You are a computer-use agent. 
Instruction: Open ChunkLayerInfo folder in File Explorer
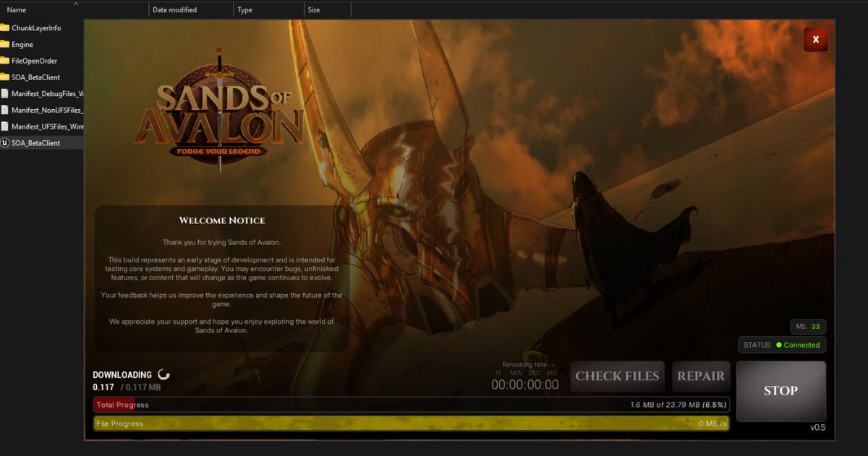[36, 28]
